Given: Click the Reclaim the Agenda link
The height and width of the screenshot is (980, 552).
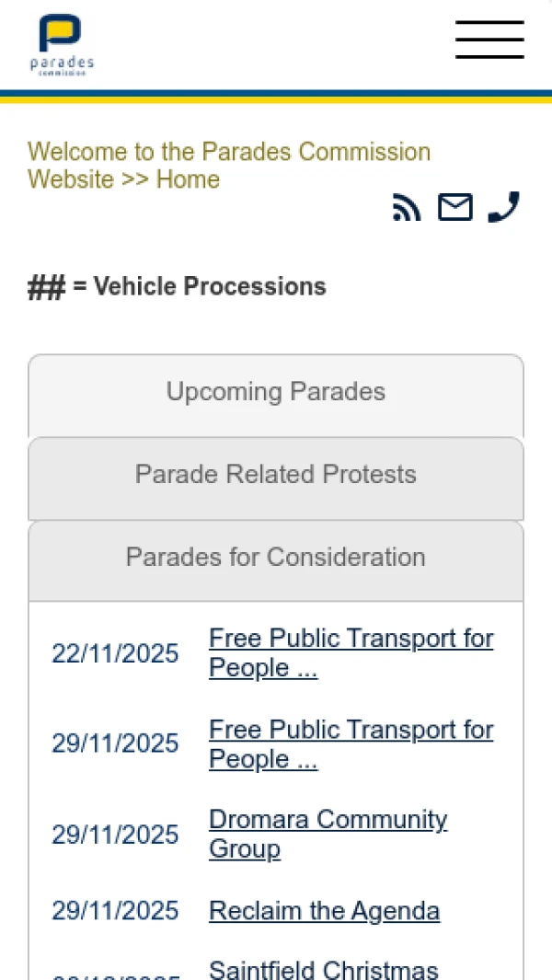Looking at the screenshot, I should (x=324, y=911).
